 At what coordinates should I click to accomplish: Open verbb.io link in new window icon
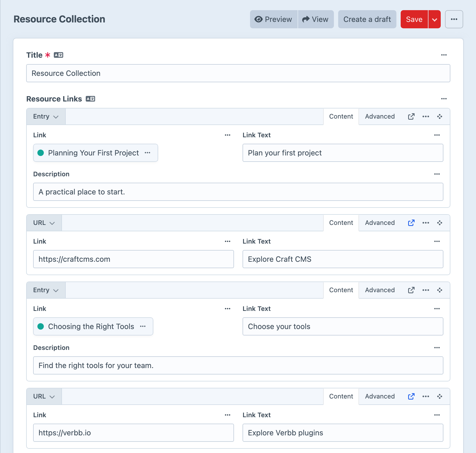pos(411,396)
